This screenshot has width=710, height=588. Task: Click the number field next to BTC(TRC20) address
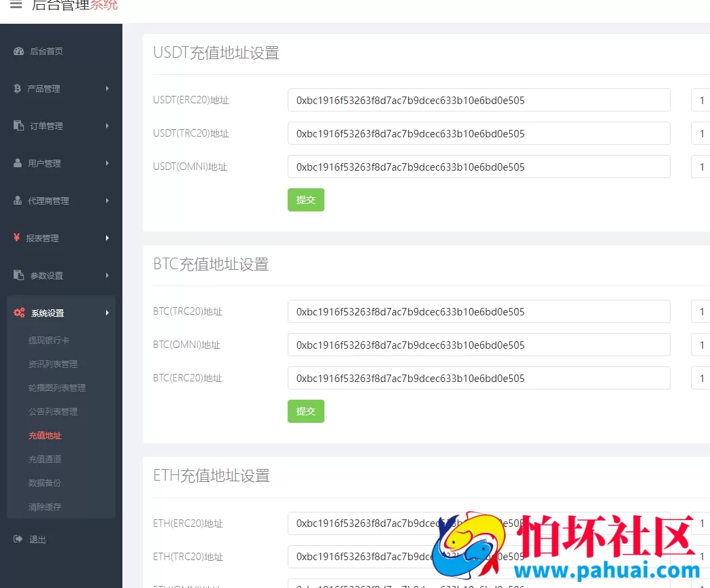[x=700, y=311]
